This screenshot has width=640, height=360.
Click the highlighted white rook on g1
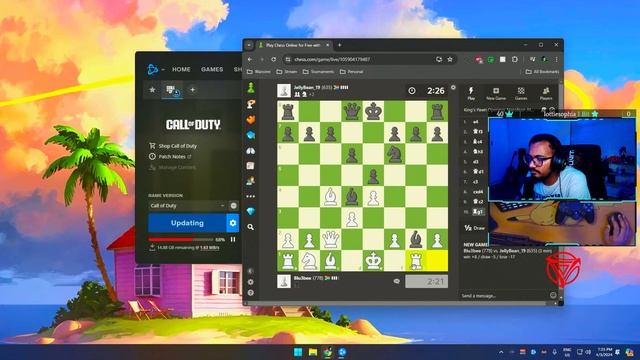tap(416, 261)
